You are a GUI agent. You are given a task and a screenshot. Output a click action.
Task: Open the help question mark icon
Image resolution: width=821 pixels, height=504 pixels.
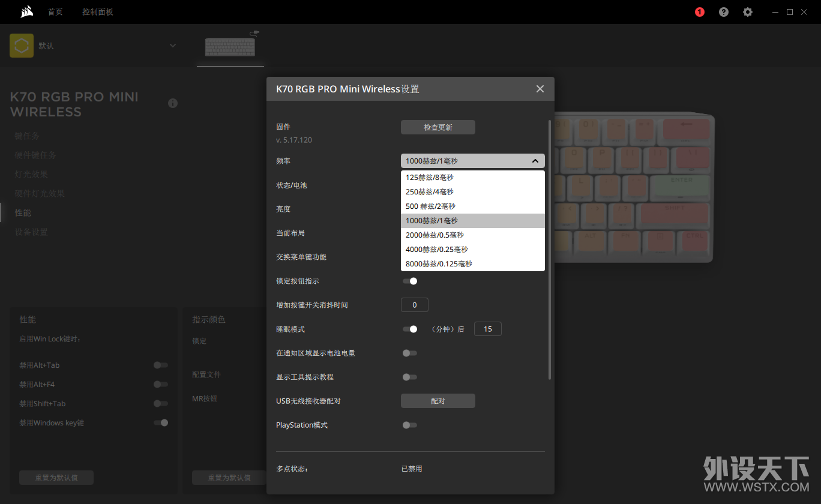(724, 12)
